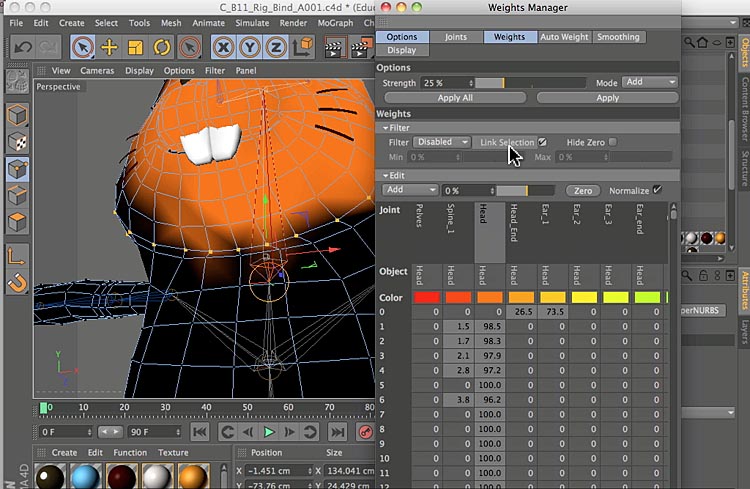
Task: Click the Record keyframe icon
Action: point(365,432)
